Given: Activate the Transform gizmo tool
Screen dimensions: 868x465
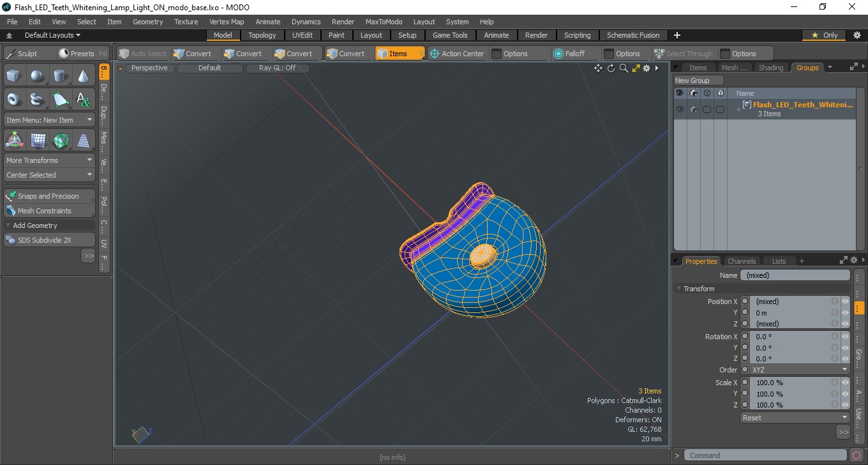Looking at the screenshot, I should tap(14, 141).
